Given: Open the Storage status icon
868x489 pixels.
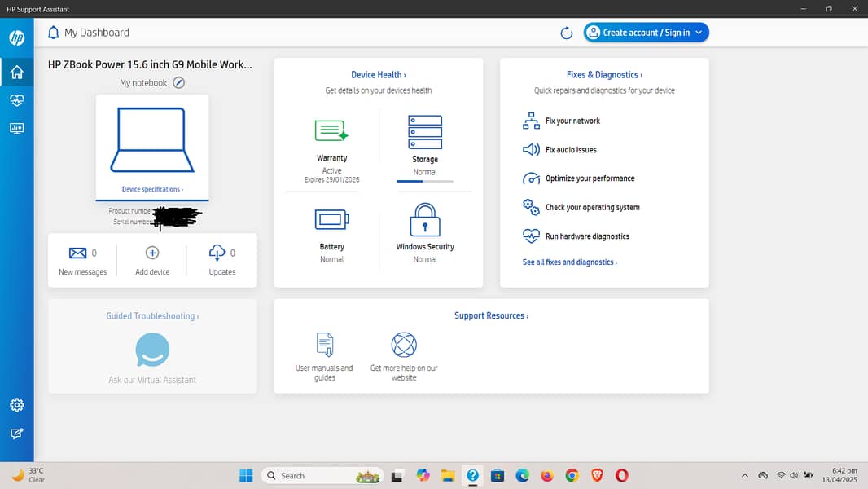Looking at the screenshot, I should [425, 132].
